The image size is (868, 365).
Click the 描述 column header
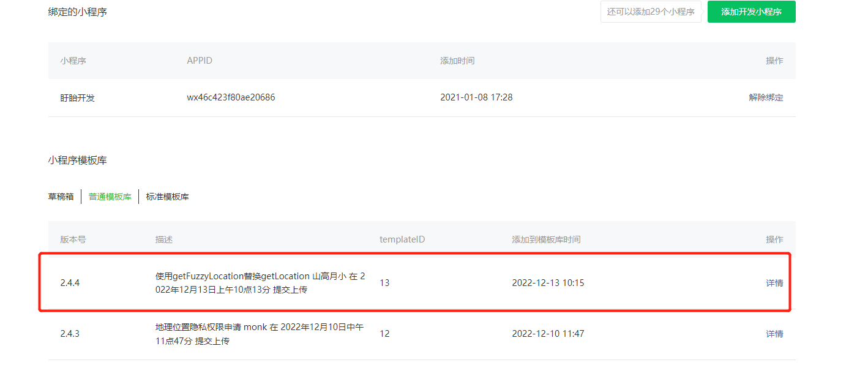coord(164,239)
